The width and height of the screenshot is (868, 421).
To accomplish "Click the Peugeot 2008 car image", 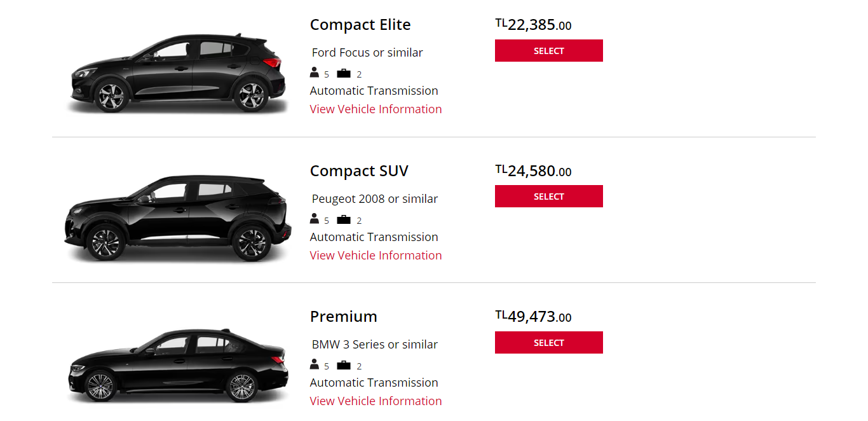I will (x=177, y=218).
